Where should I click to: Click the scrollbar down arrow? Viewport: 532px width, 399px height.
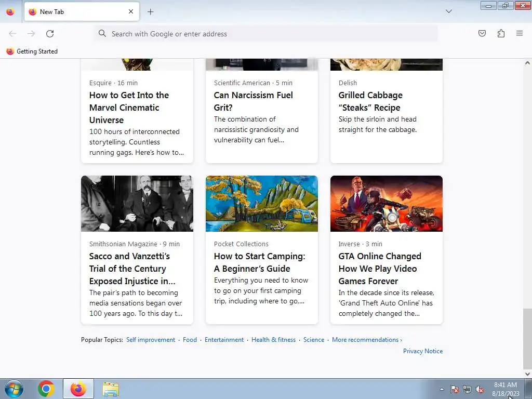coord(527,374)
